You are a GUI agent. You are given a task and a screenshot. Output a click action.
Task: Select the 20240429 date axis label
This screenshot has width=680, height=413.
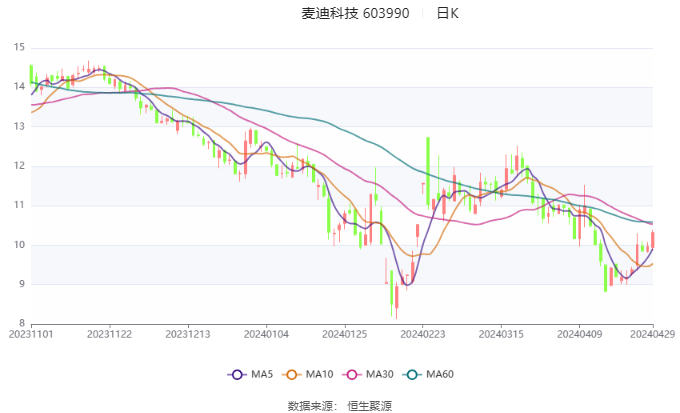pyautogui.click(x=654, y=335)
